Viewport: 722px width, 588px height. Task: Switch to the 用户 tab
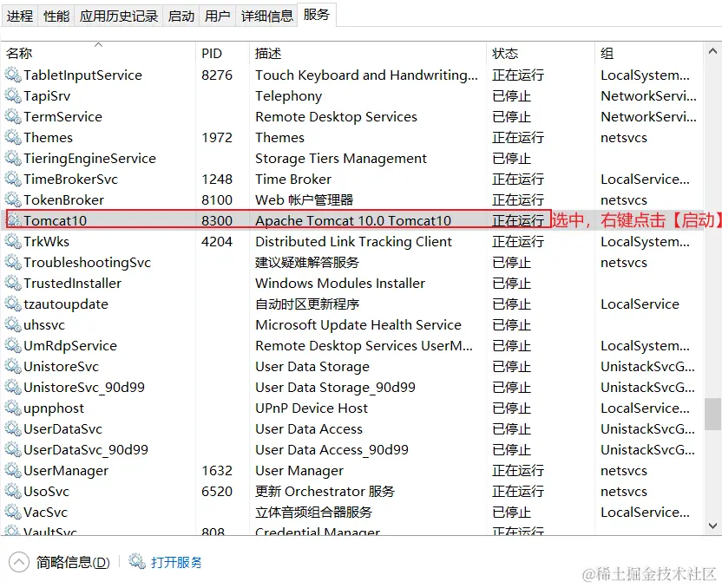pyautogui.click(x=217, y=16)
